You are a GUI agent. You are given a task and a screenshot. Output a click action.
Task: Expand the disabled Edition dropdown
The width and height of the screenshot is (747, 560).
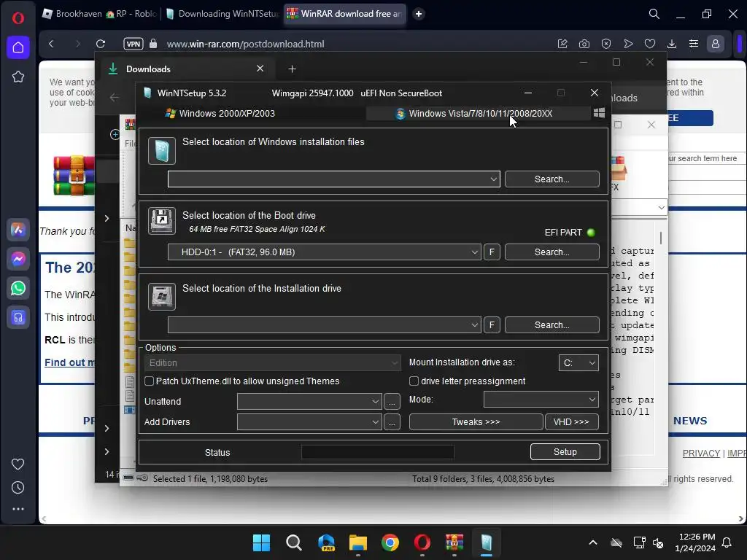273,363
